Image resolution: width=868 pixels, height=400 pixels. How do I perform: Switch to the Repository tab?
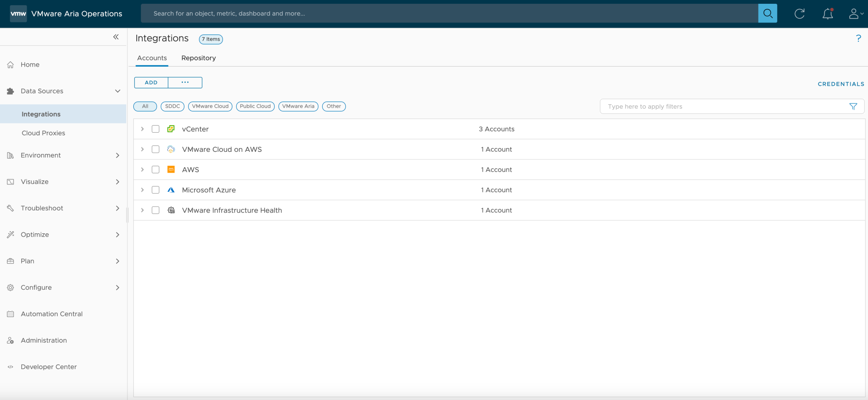point(198,58)
